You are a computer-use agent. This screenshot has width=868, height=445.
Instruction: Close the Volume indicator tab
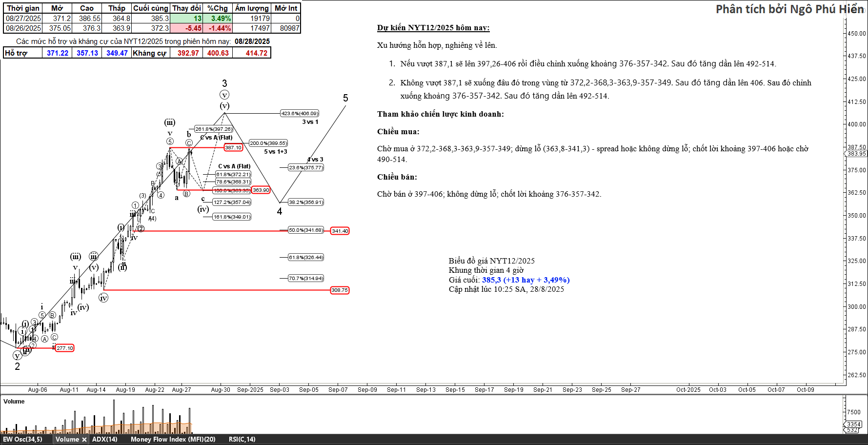point(84,440)
